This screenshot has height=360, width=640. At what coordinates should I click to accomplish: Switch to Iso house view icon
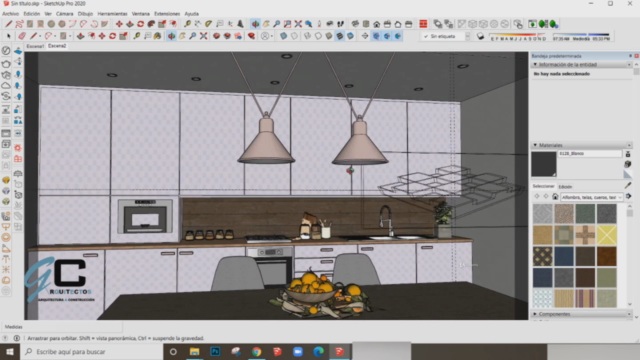pyautogui.click(x=356, y=24)
